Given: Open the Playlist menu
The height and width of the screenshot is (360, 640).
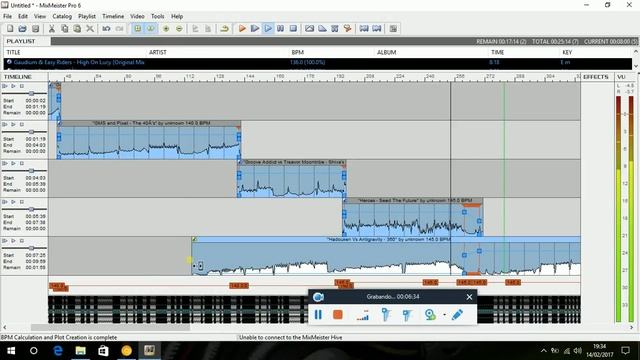Looking at the screenshot, I should [87, 16].
